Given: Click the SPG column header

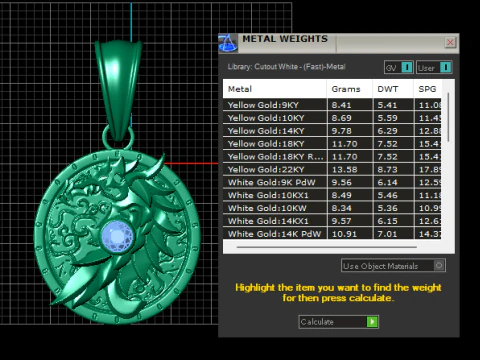Looking at the screenshot, I should tap(428, 89).
